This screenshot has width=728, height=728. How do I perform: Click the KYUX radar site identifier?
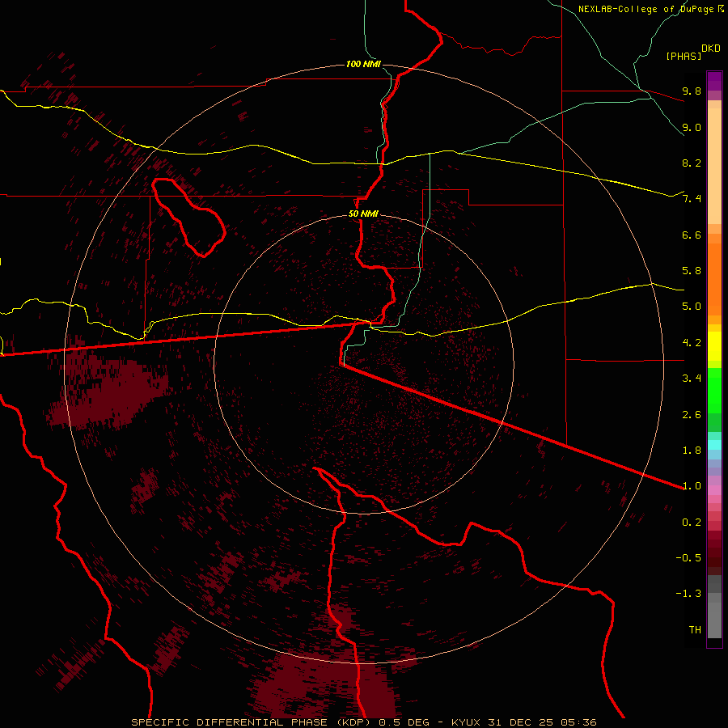[467, 722]
